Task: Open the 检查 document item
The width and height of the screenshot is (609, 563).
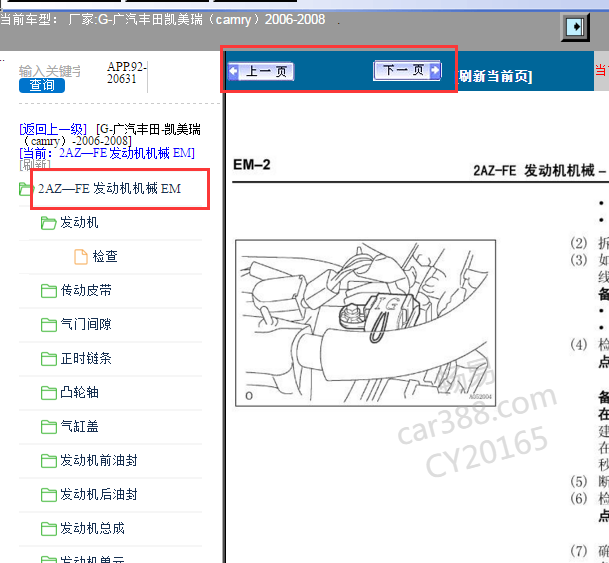Action: click(105, 256)
